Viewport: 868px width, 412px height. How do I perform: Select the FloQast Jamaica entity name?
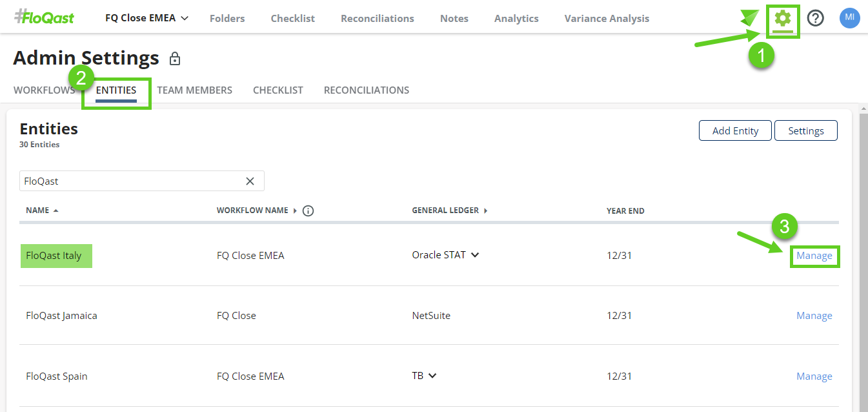pyautogui.click(x=61, y=316)
